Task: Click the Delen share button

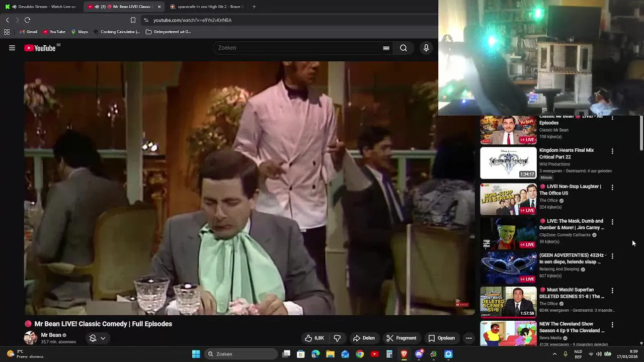Action: click(x=364, y=338)
